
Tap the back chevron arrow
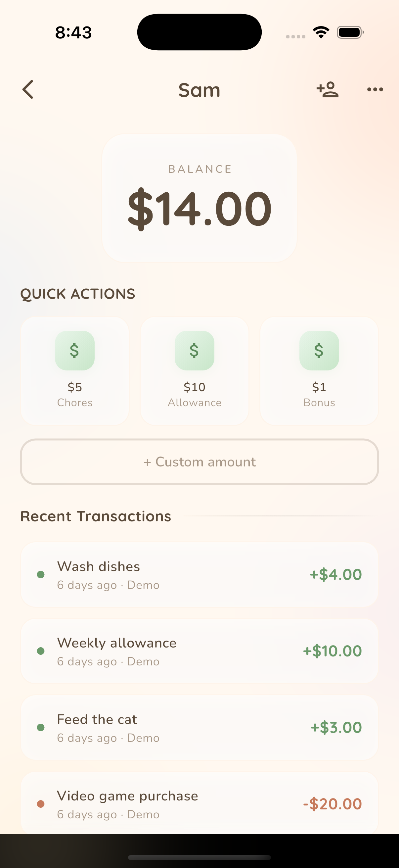click(x=28, y=90)
